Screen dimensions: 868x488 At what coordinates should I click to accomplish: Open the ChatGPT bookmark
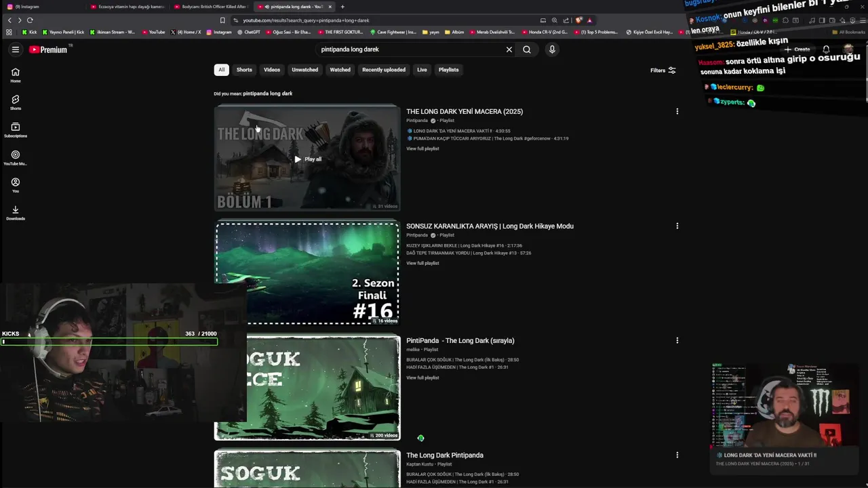tap(248, 32)
